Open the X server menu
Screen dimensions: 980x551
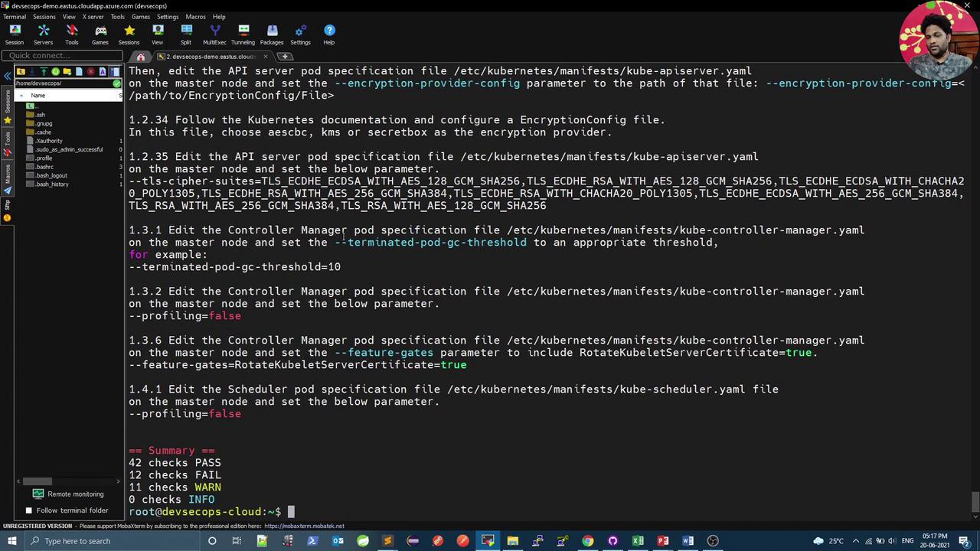point(93,17)
